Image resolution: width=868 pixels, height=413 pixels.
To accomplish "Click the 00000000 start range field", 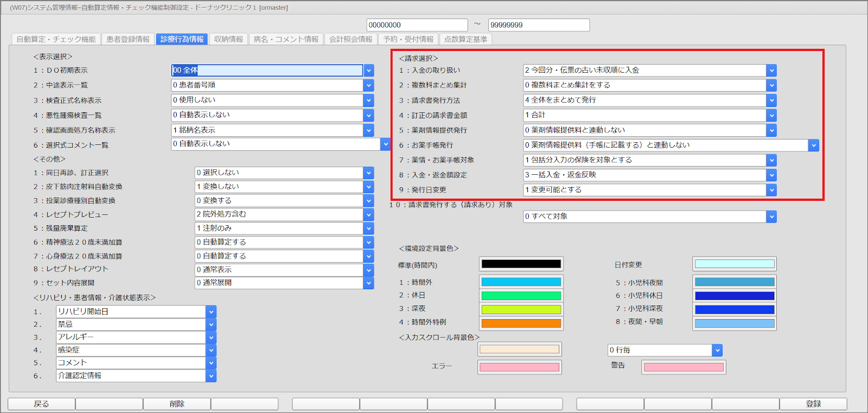I will coord(417,25).
